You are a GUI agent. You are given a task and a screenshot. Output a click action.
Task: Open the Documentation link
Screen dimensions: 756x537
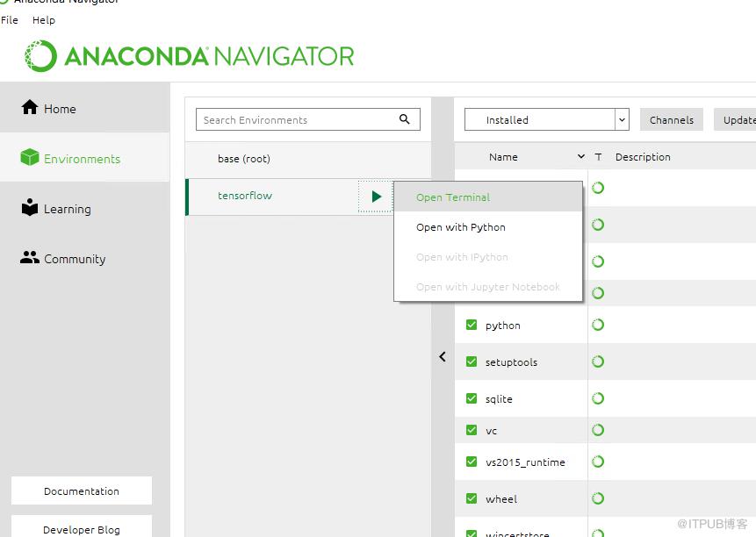tap(82, 490)
